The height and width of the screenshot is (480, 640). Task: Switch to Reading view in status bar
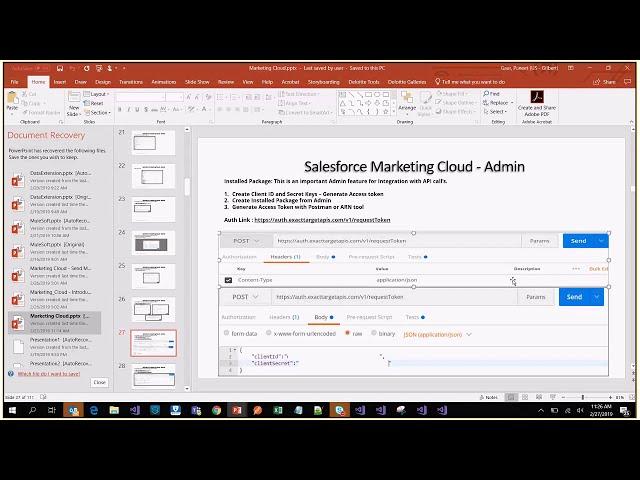pos(539,397)
